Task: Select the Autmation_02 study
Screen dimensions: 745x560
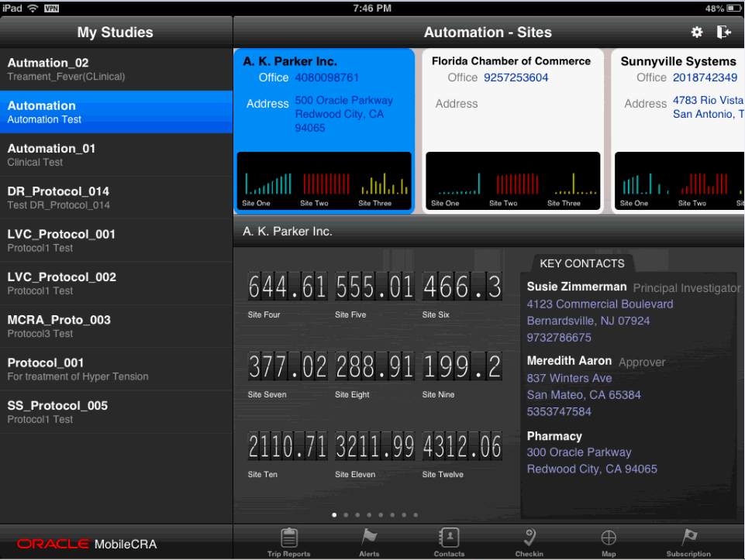Action: pyautogui.click(x=116, y=69)
